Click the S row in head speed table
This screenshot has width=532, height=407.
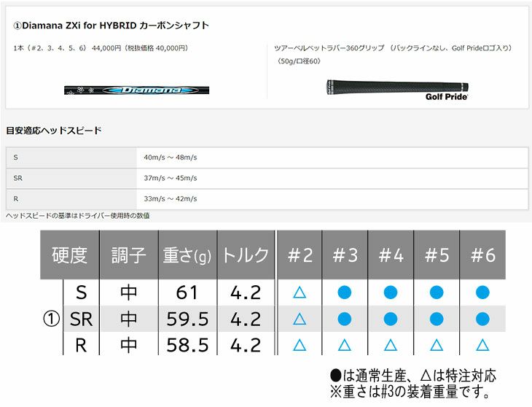click(x=16, y=158)
